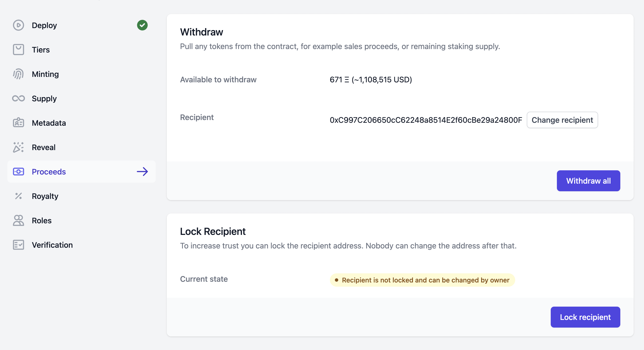Open the Metadata page
The image size is (644, 350).
81,123
